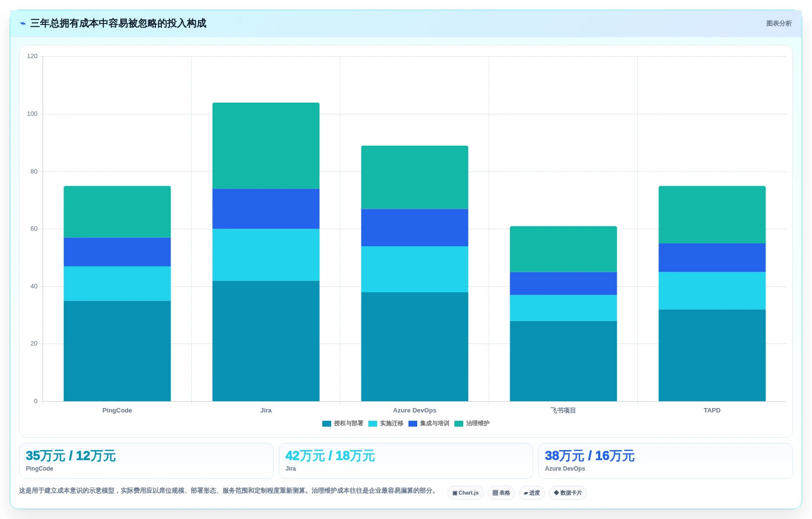Select the title 三年总拥有成本中容易被忽略的投入构成
Image resolution: width=812 pixels, height=519 pixels.
118,23
